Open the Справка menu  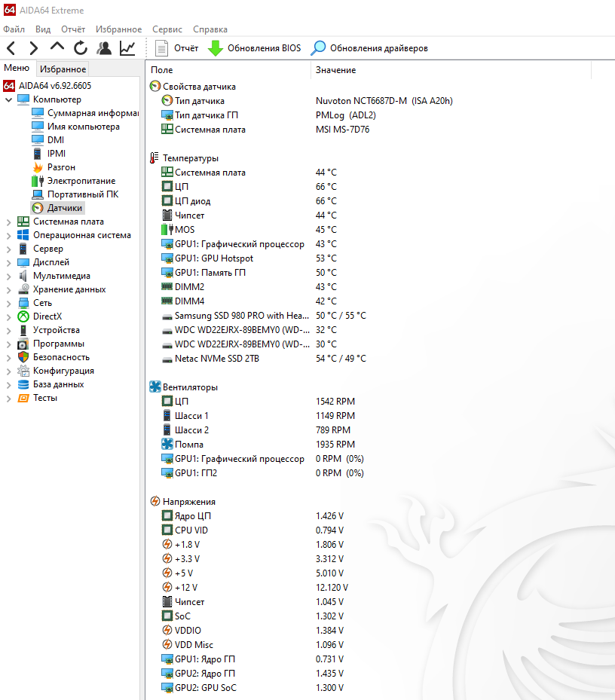click(210, 29)
